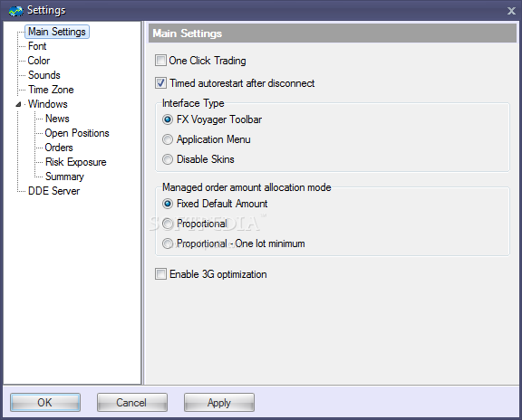Click the Settings app icon in title bar
The height and width of the screenshot is (420, 522).
click(x=15, y=11)
